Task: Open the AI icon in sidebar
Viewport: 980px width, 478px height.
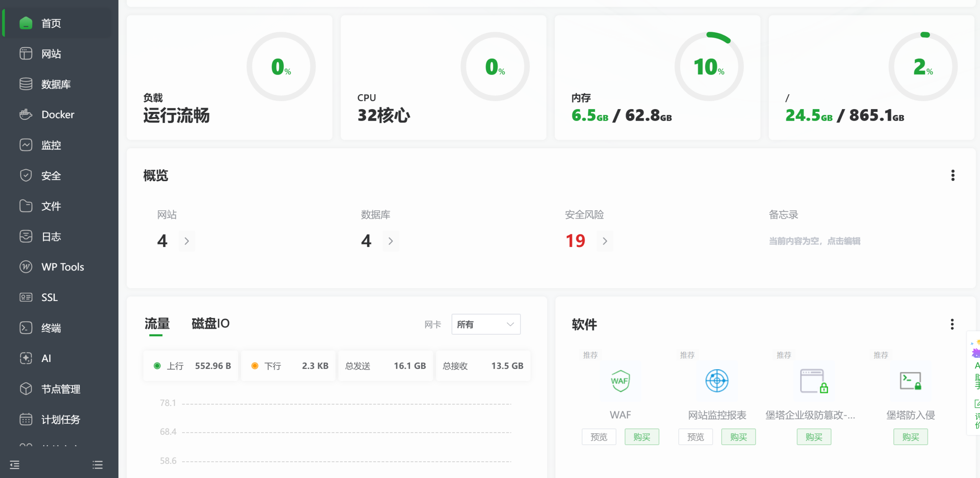Action: [x=26, y=358]
